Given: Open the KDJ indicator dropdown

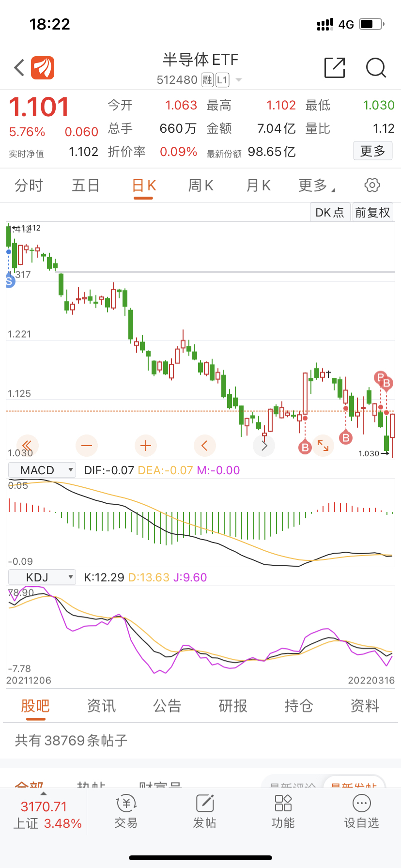Looking at the screenshot, I should (x=42, y=577).
